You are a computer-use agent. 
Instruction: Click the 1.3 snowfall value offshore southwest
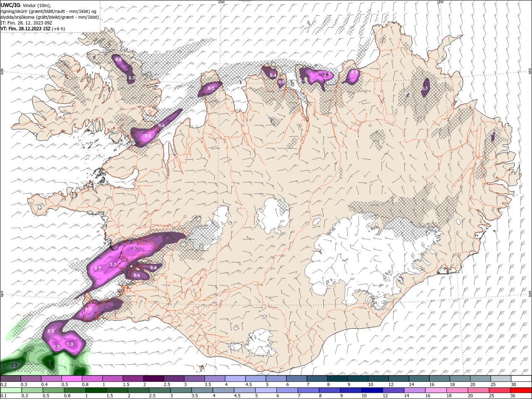pyautogui.click(x=70, y=344)
